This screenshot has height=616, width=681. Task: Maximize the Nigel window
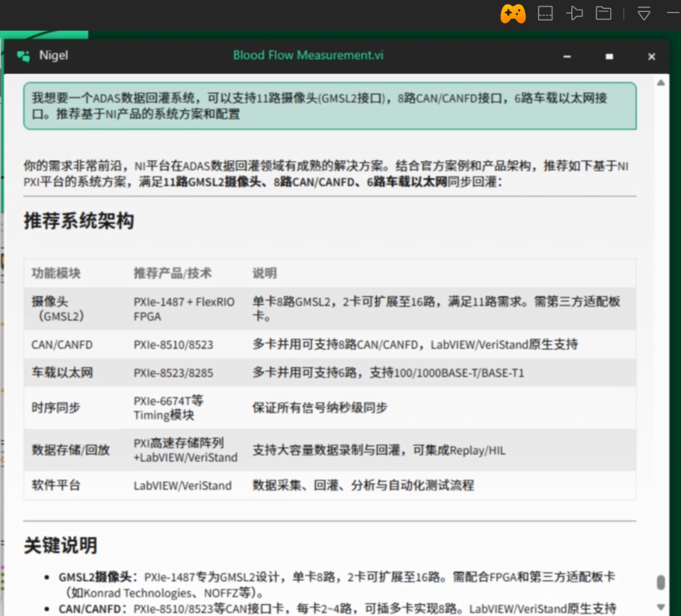click(x=609, y=57)
